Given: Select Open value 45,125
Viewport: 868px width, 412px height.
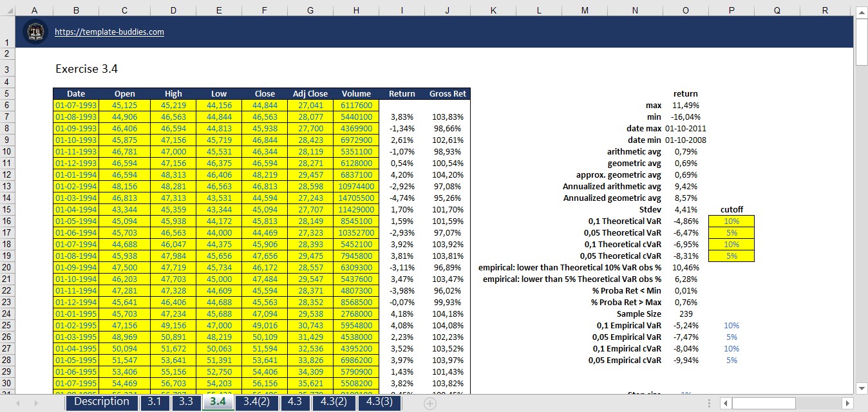Looking at the screenshot, I should (x=124, y=105).
